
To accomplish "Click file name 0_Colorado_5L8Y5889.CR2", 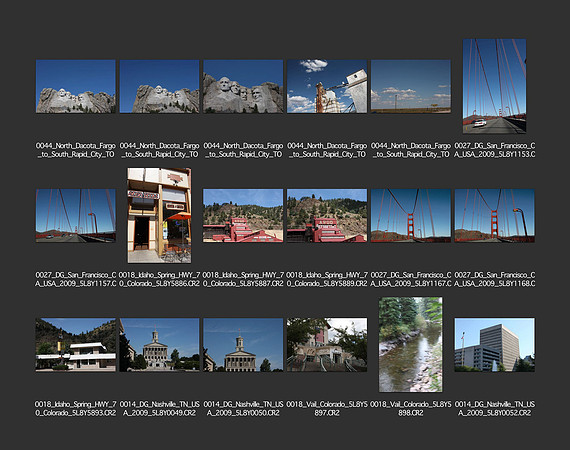I will click(327, 279).
